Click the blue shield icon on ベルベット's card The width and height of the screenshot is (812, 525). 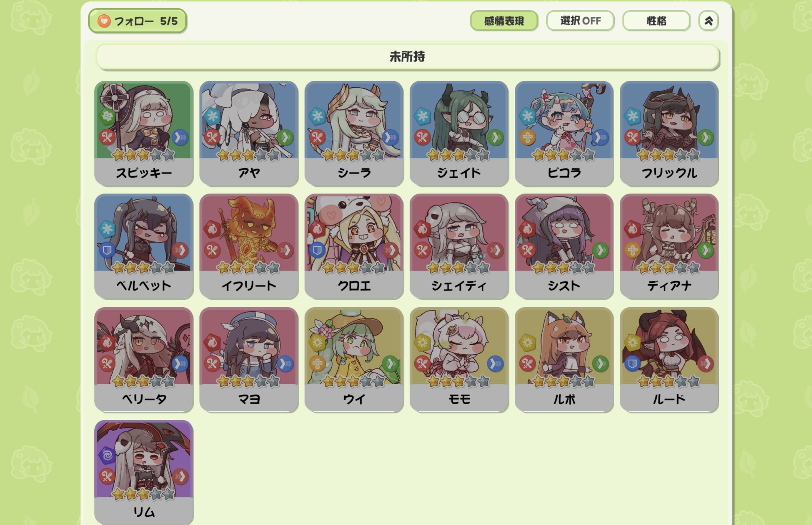click(107, 250)
